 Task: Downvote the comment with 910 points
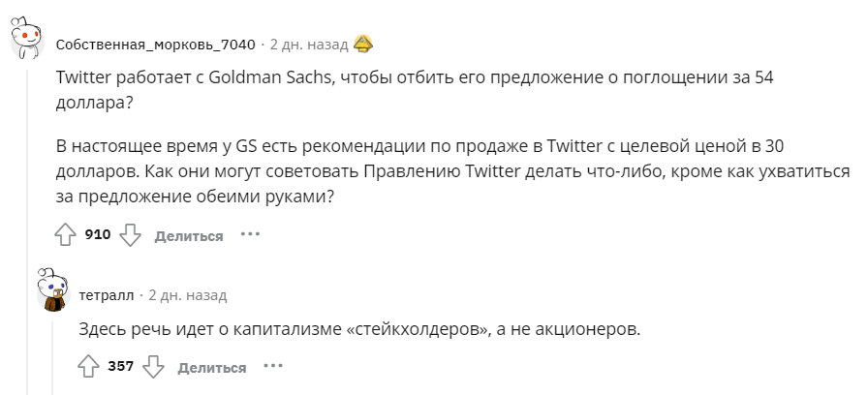tap(131, 235)
